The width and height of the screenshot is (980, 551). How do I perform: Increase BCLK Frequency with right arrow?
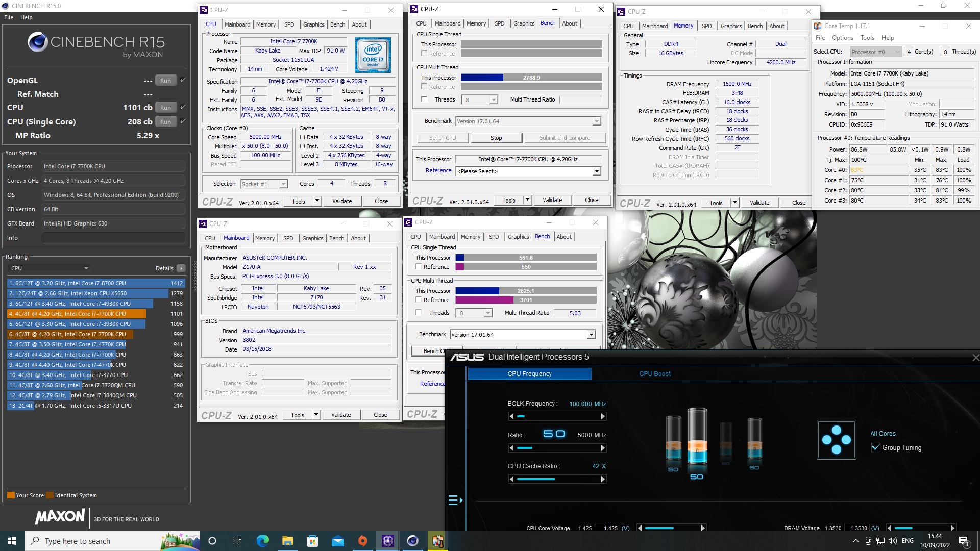(x=603, y=417)
